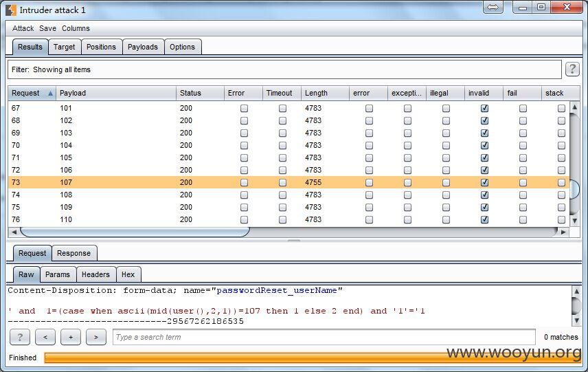Click the double-arrow resize window icon
The width and height of the screenshot is (588, 372).
pos(493,7)
